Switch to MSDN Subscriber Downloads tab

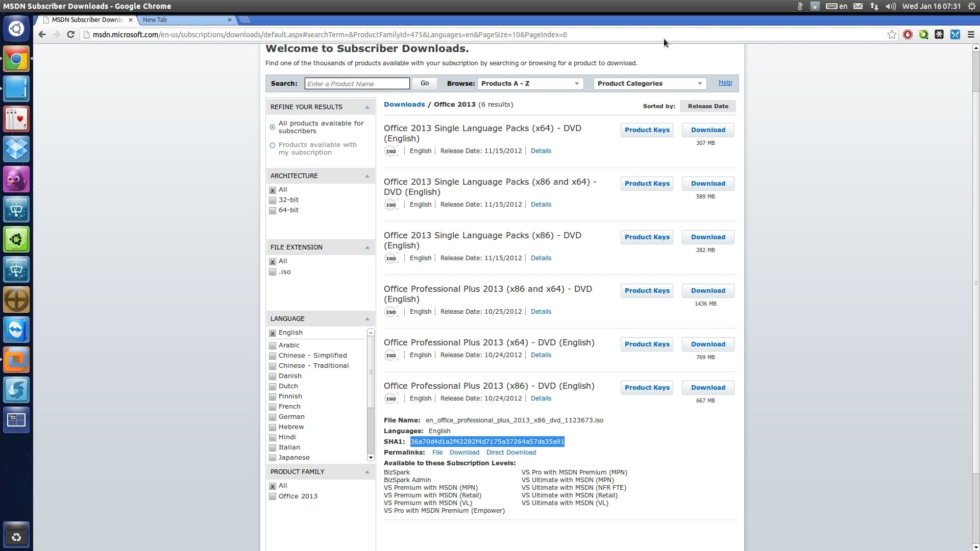(x=87, y=20)
